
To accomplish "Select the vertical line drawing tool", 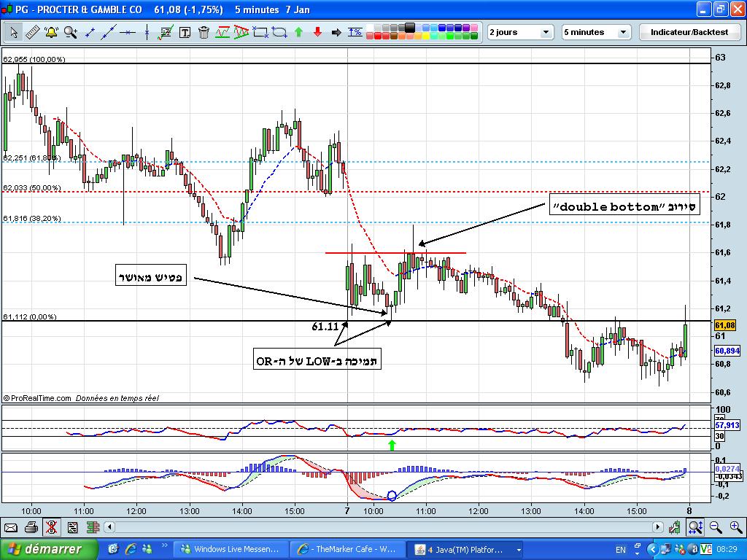I will (x=147, y=32).
